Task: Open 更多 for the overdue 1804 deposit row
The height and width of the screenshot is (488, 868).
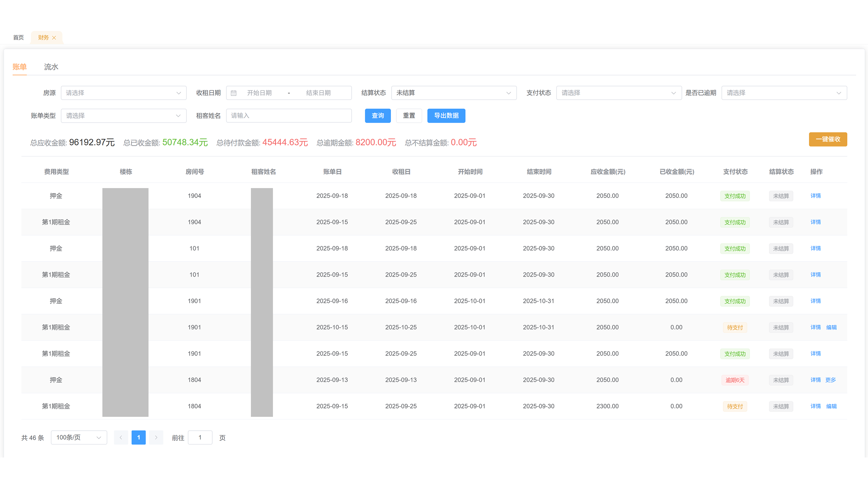Action: pos(830,380)
